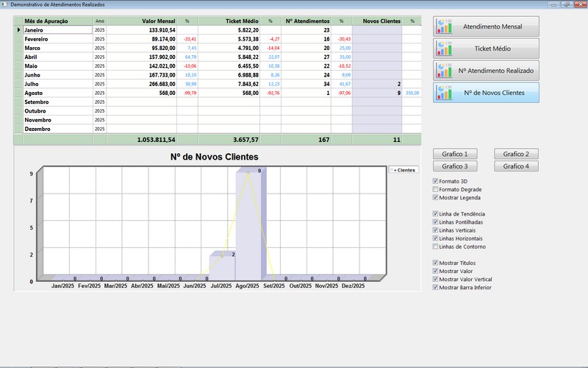Image resolution: width=588 pixels, height=368 pixels.
Task: Switch to Grafico 4
Action: 517,166
